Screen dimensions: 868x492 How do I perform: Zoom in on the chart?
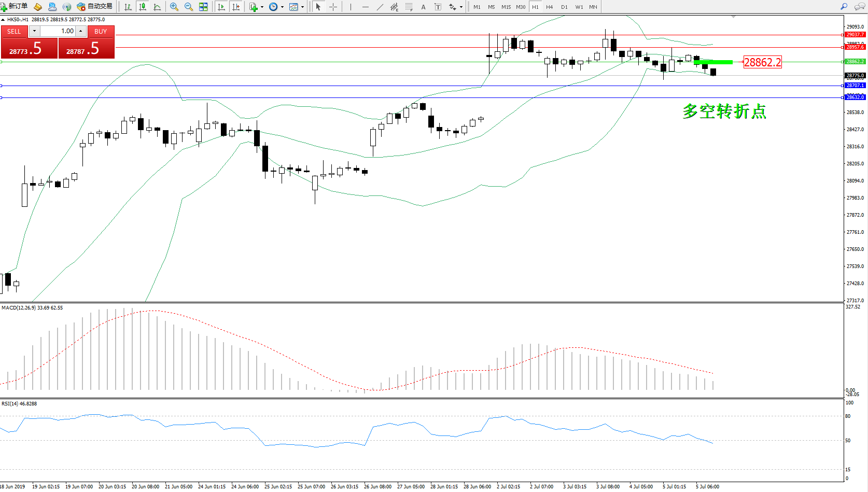click(174, 7)
